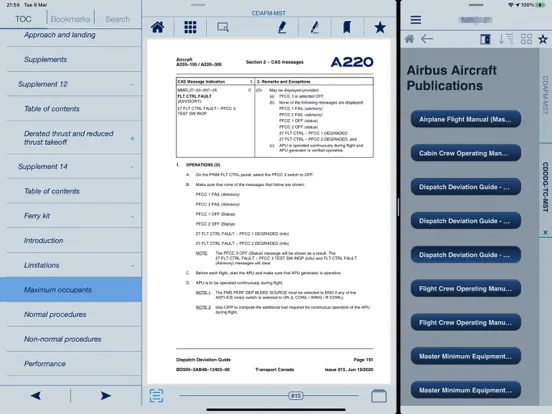Tap the multitasking handle above the document pane
Screen dimensions: 552x414
click(198, 5)
